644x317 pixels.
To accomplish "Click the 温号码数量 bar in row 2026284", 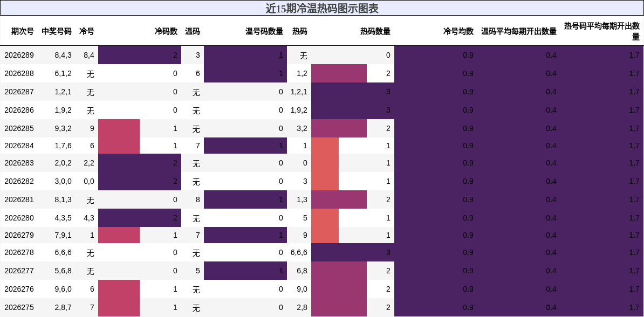I will (245, 146).
